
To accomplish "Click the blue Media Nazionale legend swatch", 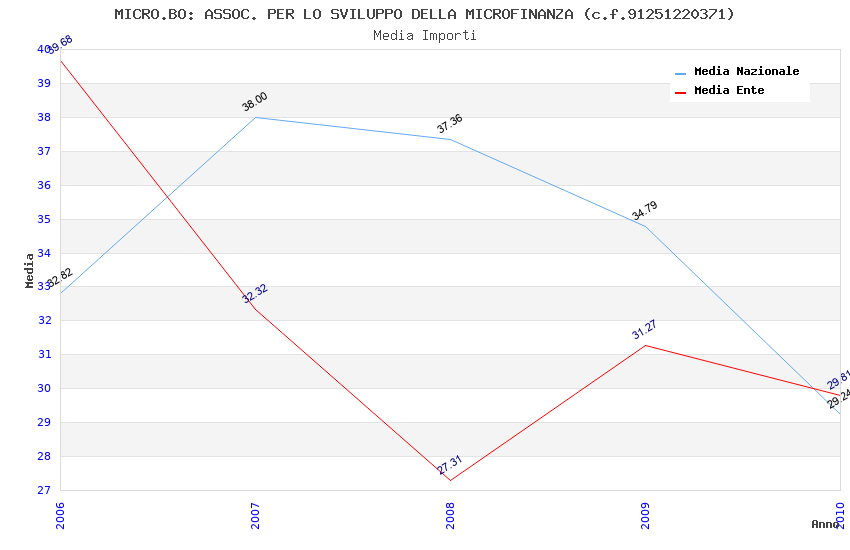I will click(x=681, y=73).
